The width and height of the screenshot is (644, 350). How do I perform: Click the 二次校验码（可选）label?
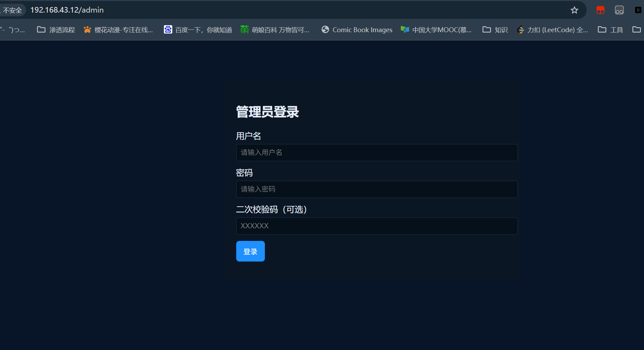pyautogui.click(x=272, y=209)
